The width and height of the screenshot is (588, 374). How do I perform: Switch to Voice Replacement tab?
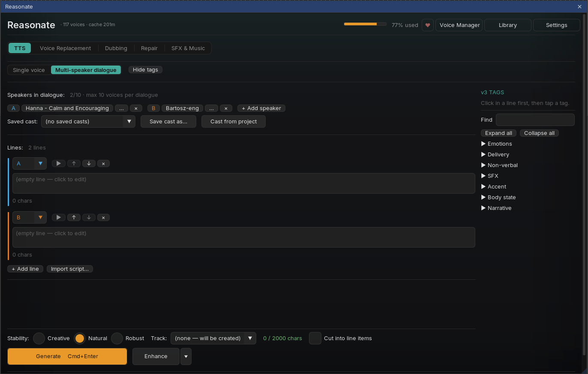click(x=65, y=48)
